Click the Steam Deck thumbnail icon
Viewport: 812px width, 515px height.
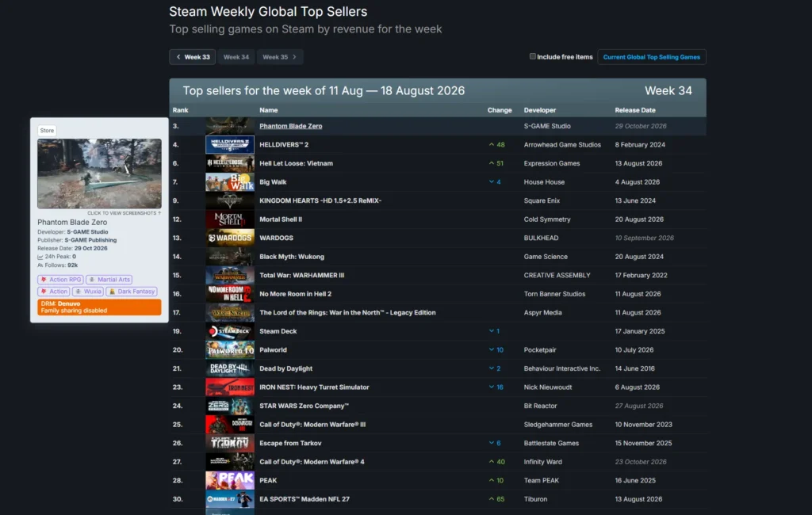[230, 330]
